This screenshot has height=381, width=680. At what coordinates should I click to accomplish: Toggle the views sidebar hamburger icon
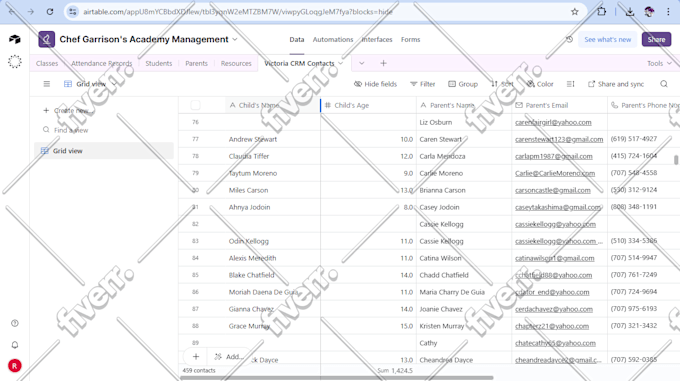[x=47, y=84]
